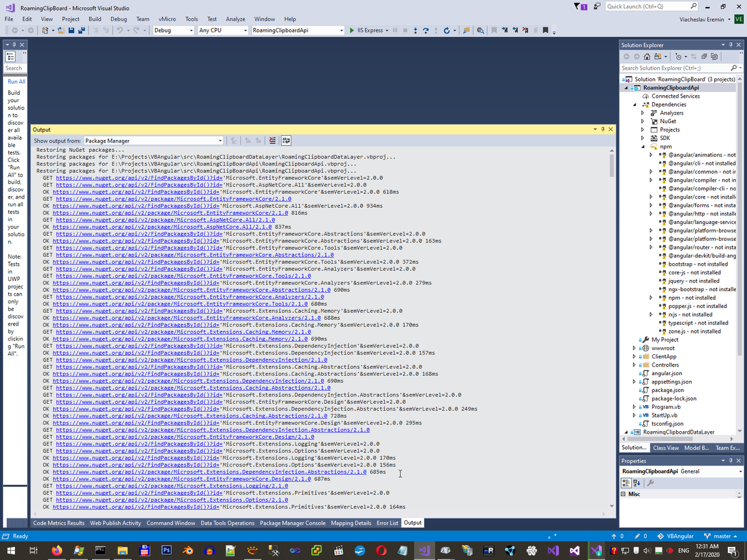Toggle Word Wrap in Output toolbar

click(x=286, y=141)
